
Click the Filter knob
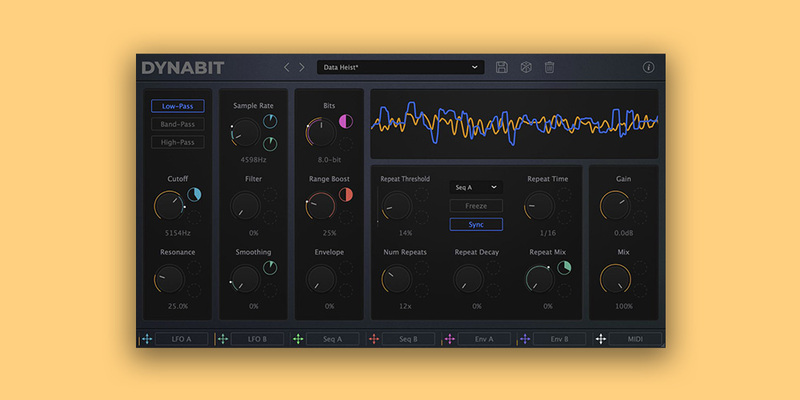(245, 206)
